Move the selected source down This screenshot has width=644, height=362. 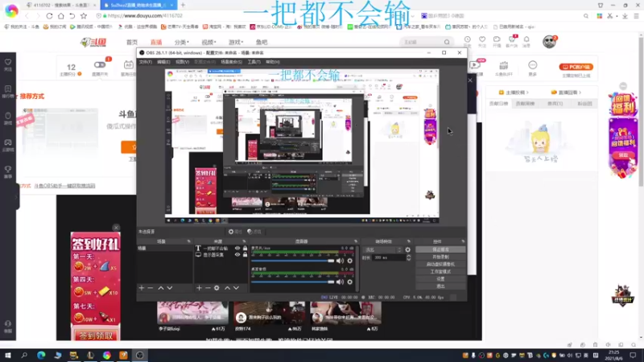point(236,288)
